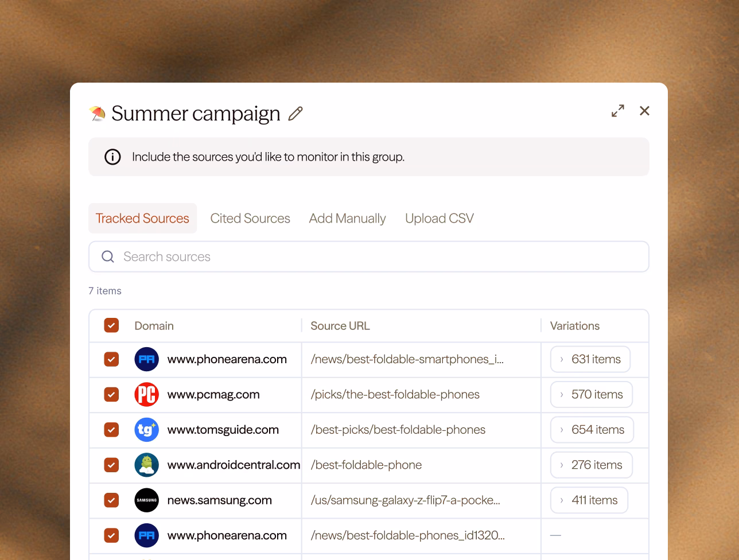The height and width of the screenshot is (560, 739).
Task: Click the Tom's Guide logo icon
Action: 146,430
